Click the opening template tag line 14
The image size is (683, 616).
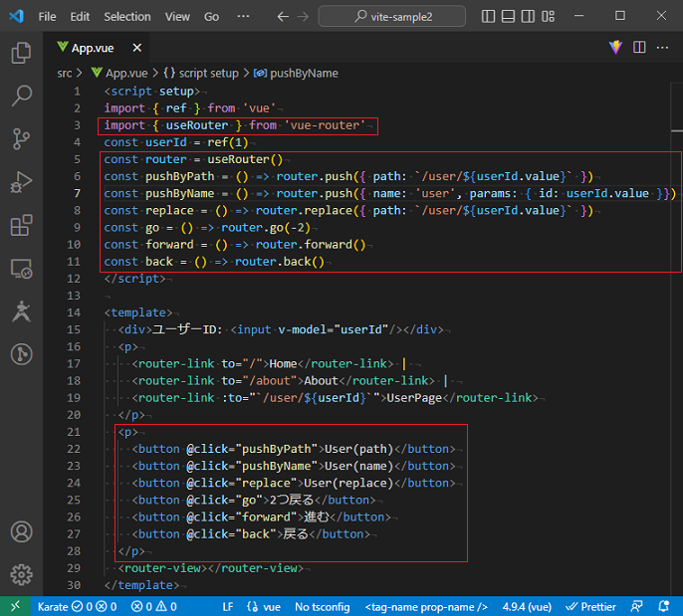138,312
